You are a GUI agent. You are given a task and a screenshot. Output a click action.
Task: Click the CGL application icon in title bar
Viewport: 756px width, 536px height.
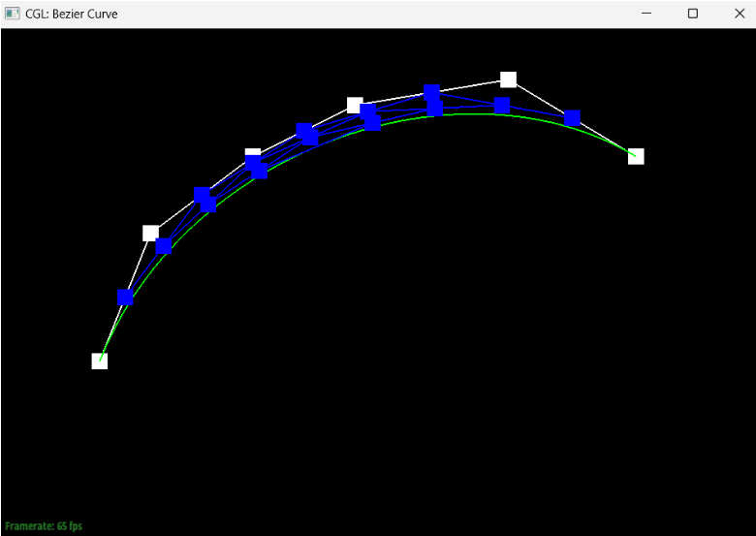[13, 14]
